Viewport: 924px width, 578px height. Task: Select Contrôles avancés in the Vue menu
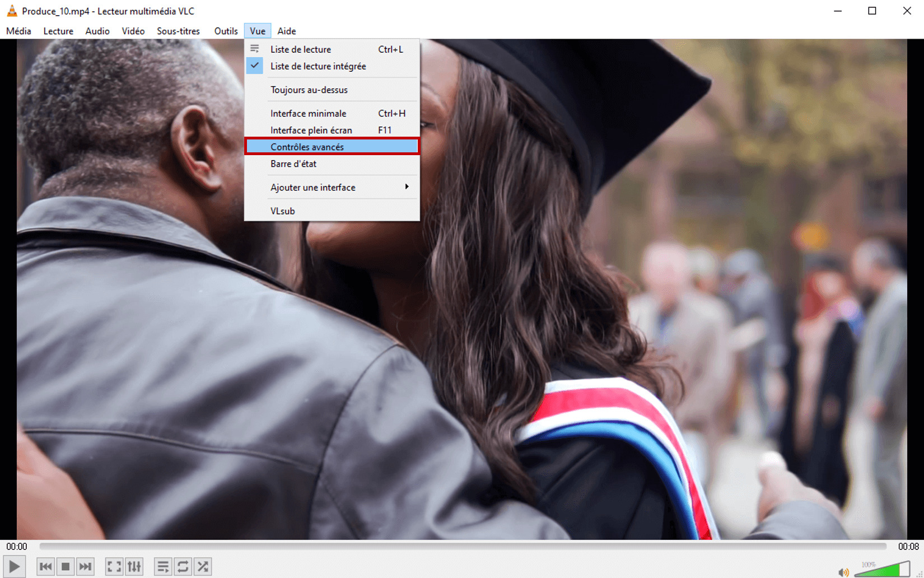[307, 146]
